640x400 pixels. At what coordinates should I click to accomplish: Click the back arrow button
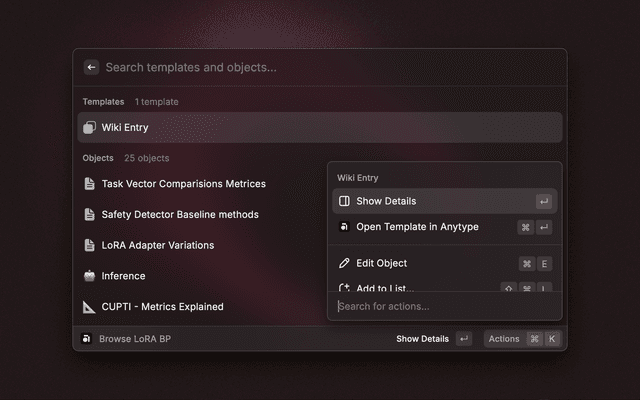tap(91, 67)
